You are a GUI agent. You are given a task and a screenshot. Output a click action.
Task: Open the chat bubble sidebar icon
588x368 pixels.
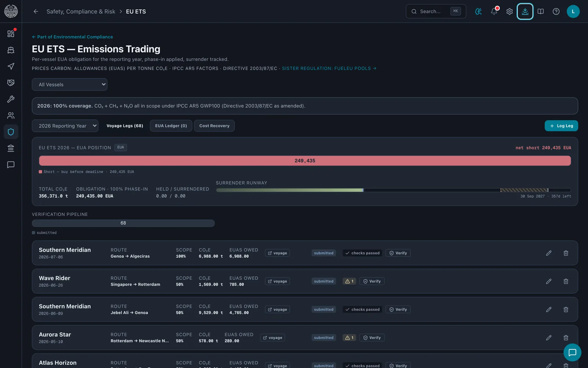(x=11, y=164)
